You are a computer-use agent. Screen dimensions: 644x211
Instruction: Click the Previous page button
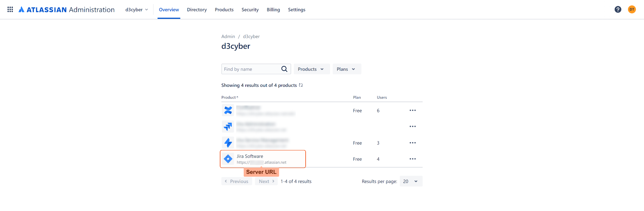[237, 181]
